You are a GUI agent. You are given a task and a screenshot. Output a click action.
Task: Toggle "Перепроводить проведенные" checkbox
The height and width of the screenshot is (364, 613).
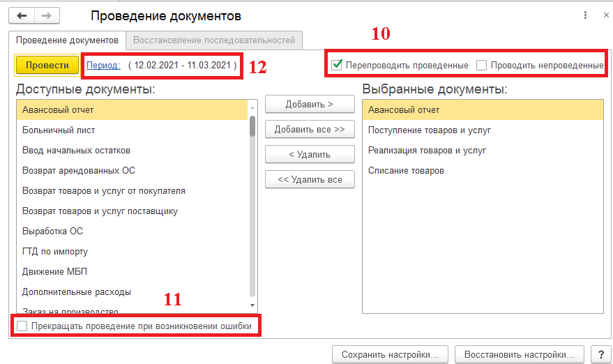(x=338, y=65)
